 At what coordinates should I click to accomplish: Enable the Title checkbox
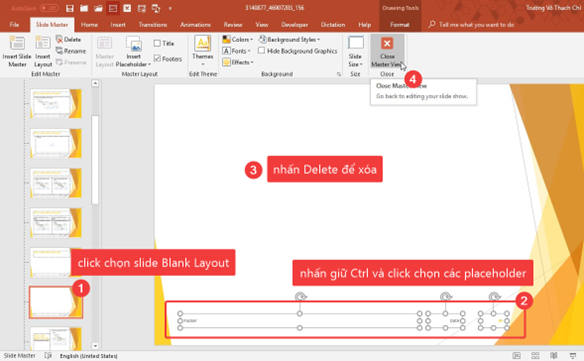click(157, 43)
